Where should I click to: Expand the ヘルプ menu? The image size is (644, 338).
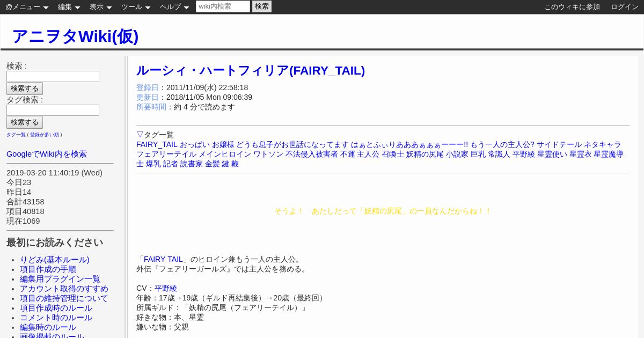pos(174,7)
